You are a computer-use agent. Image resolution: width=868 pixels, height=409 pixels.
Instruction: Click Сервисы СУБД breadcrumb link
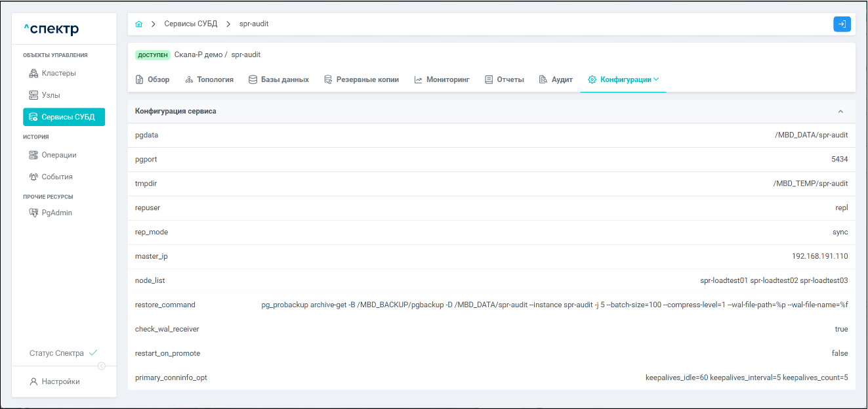[190, 24]
